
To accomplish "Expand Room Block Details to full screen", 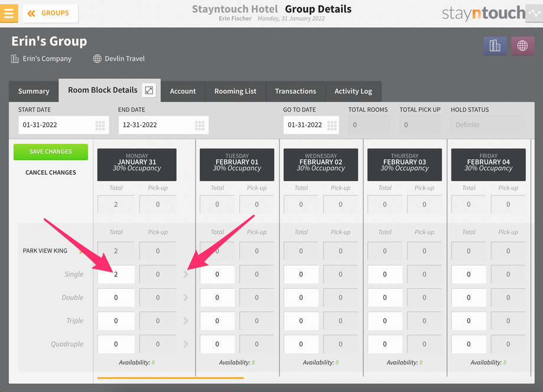I will [149, 90].
